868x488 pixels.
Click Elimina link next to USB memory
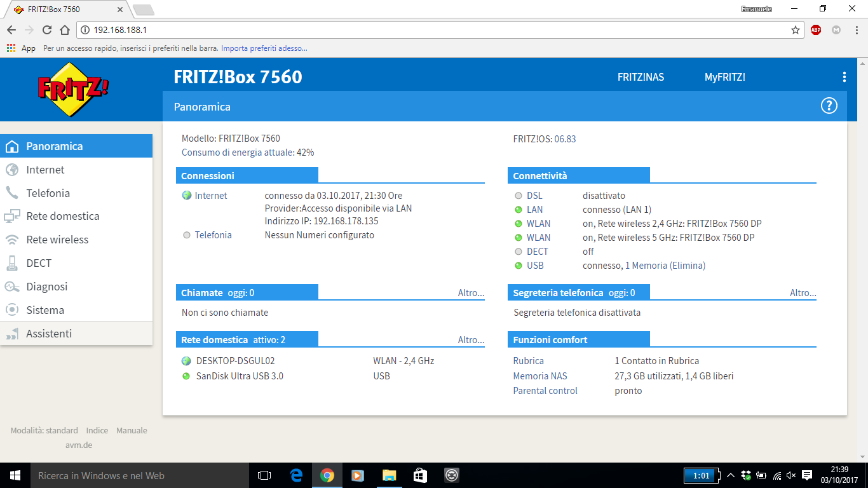[x=688, y=266]
